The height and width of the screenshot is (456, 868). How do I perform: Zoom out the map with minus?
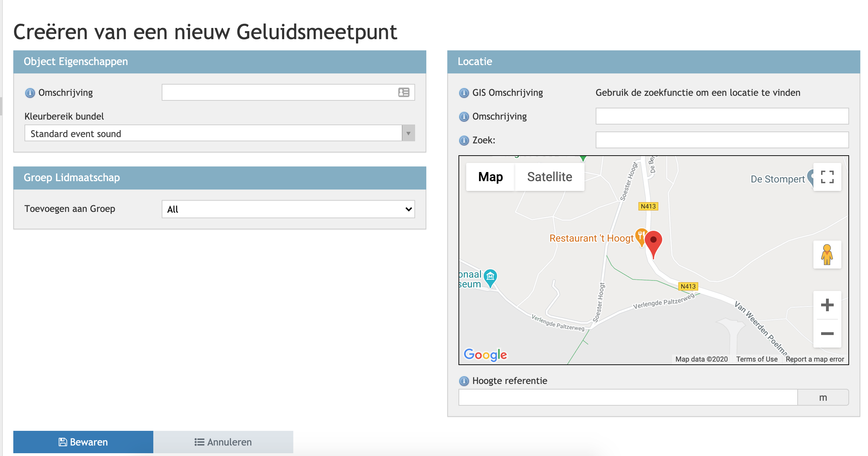pos(827,334)
